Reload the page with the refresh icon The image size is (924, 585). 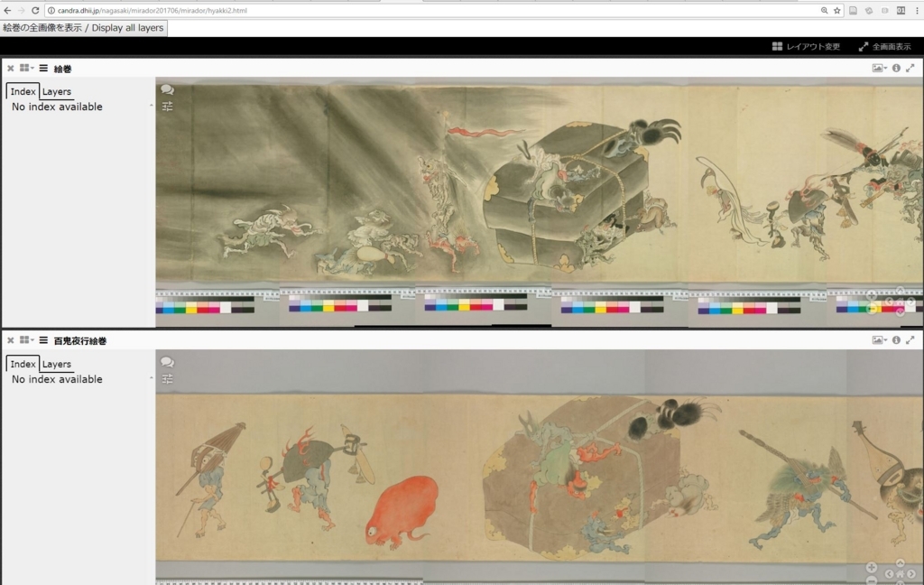35,11
